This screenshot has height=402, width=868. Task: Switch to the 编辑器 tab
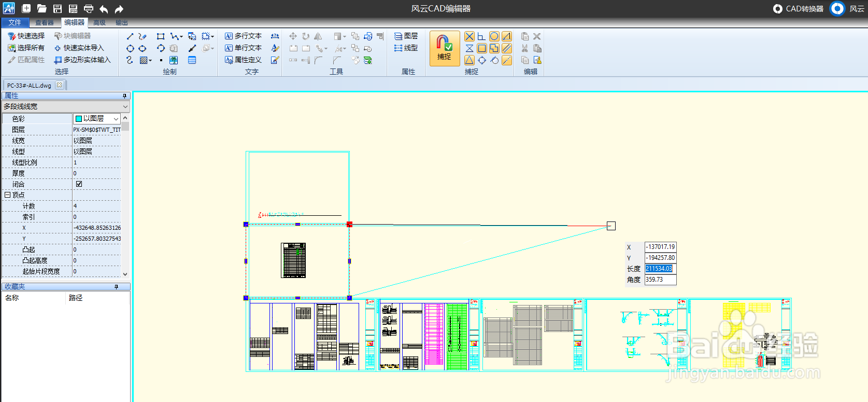pos(74,22)
